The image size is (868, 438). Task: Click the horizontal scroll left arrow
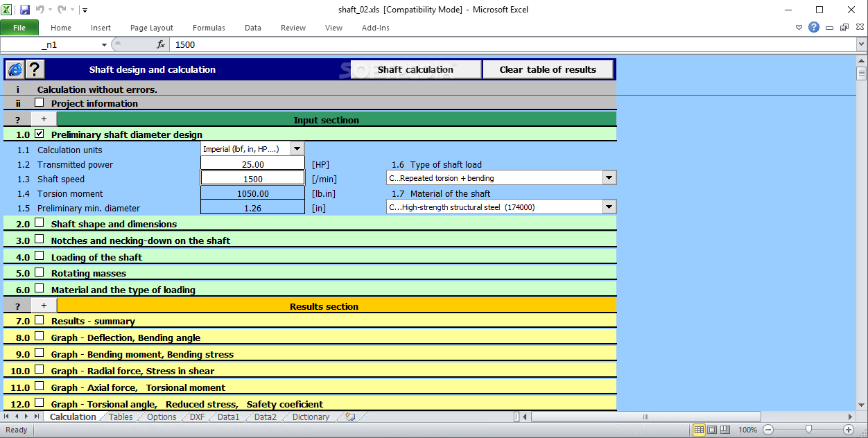tap(525, 417)
